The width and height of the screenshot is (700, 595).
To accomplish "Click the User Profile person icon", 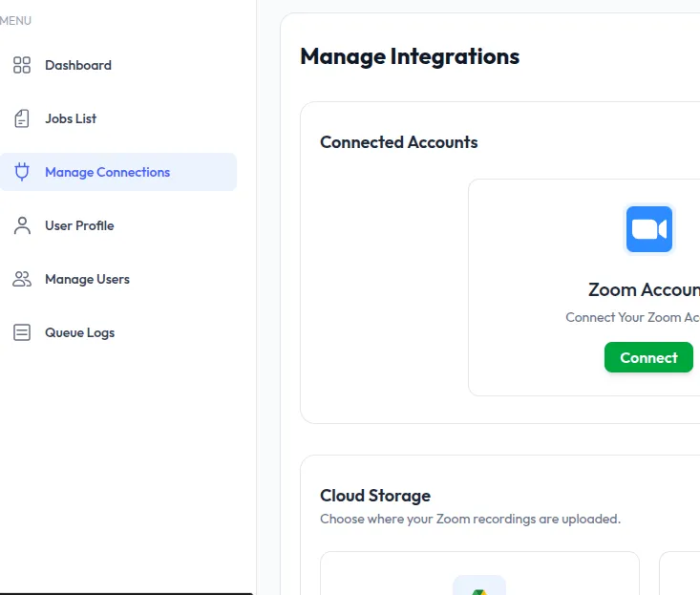I will [22, 225].
